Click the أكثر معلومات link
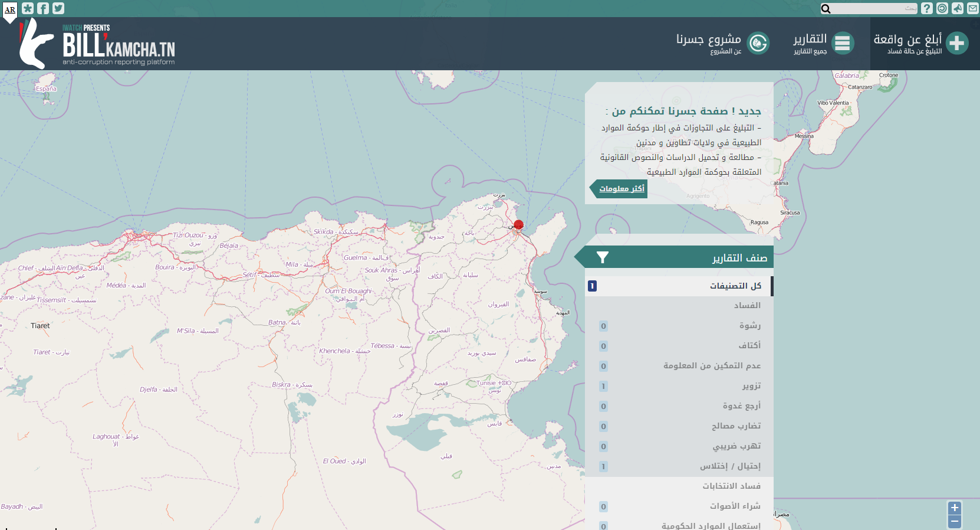This screenshot has width=980, height=530. (621, 189)
